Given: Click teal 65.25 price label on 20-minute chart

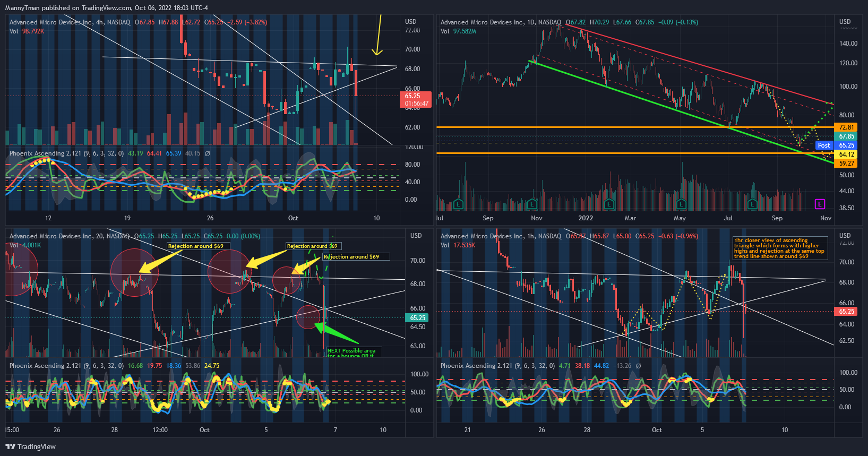Looking at the screenshot, I should pyautogui.click(x=417, y=318).
